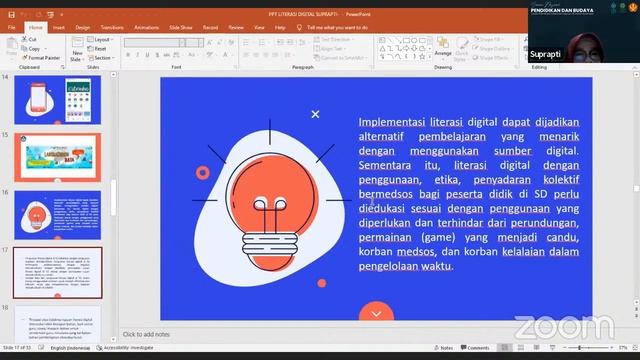The height and width of the screenshot is (360, 640).
Task: Click the Paste icon
Action: pos(11,46)
